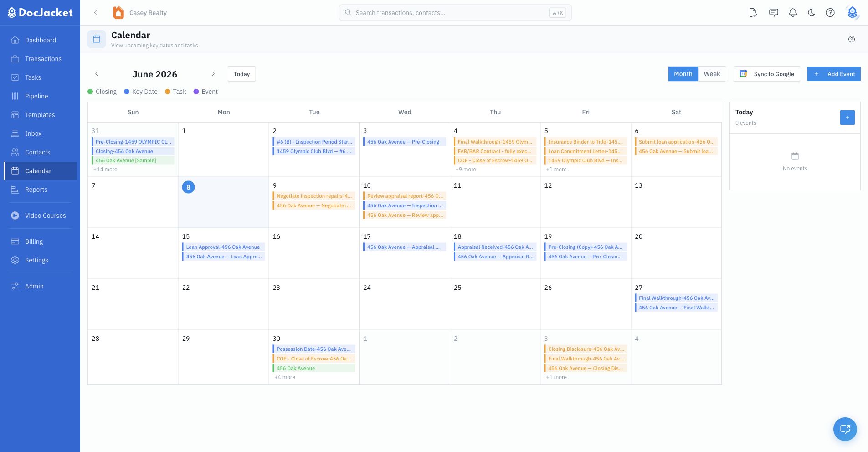The width and height of the screenshot is (868, 452).
Task: Open green '456 Oak Avenue [Sample]' event
Action: (x=133, y=160)
